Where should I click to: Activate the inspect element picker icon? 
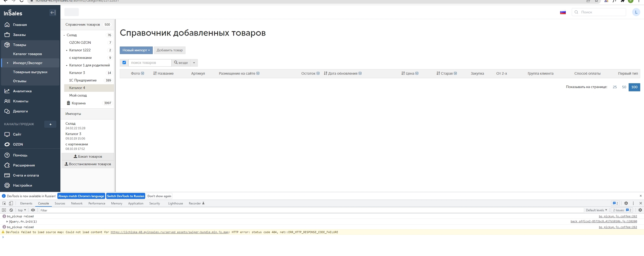point(4,203)
